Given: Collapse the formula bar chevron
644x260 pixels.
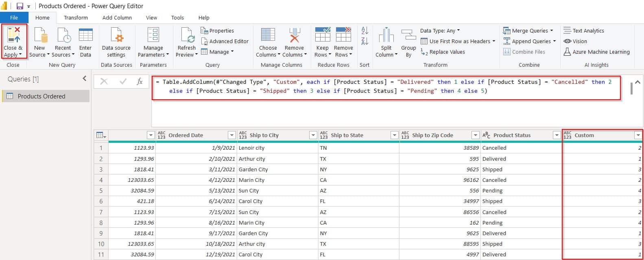Looking at the screenshot, I should click(637, 82).
